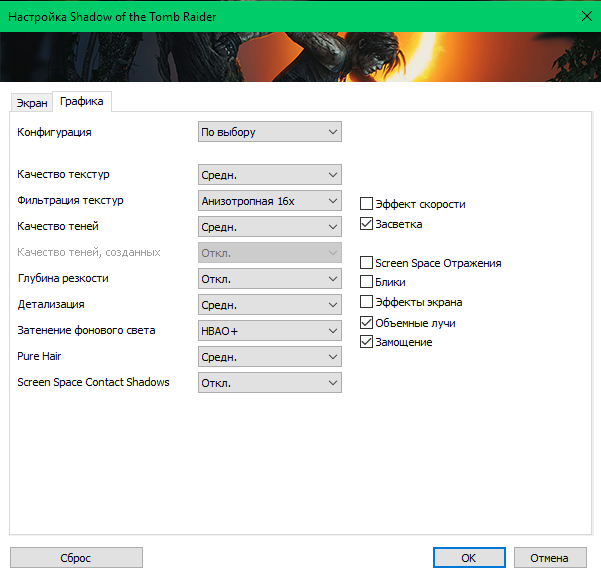Tick the Блики checkbox
The height and width of the screenshot is (569, 601).
(366, 282)
